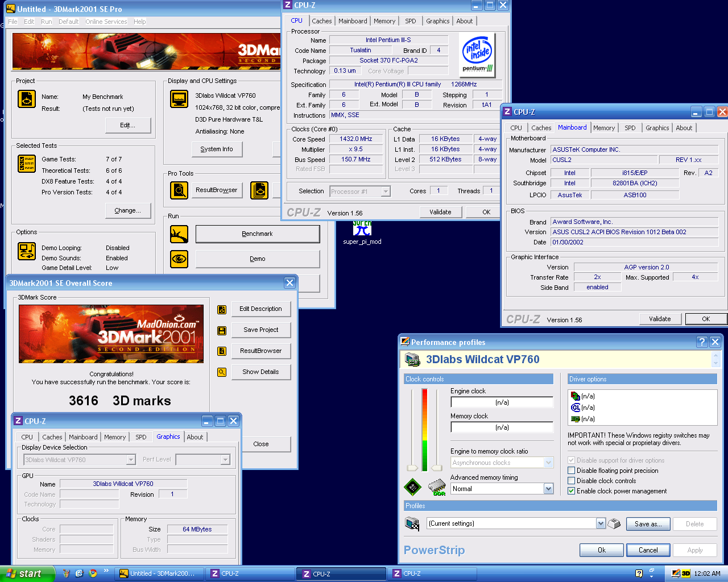Click the Edit Description icon in score window
The image size is (728, 582).
(222, 309)
